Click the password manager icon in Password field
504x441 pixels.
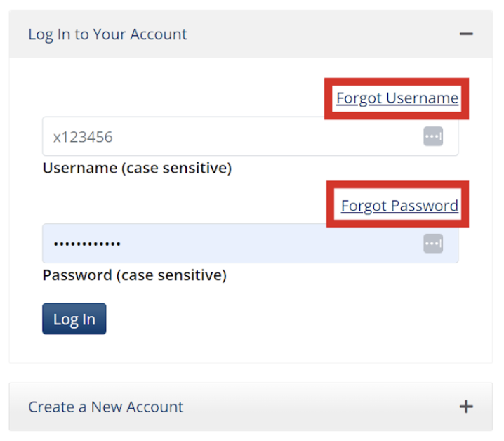[x=433, y=244]
